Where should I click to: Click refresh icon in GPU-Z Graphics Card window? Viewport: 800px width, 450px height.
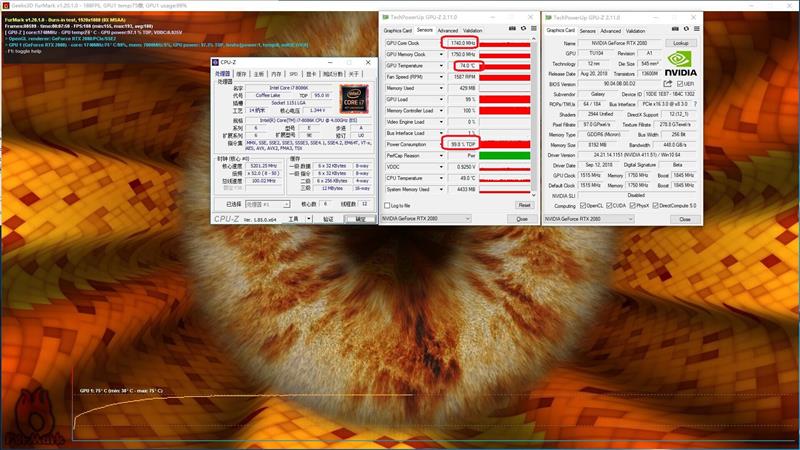pyautogui.click(x=686, y=29)
